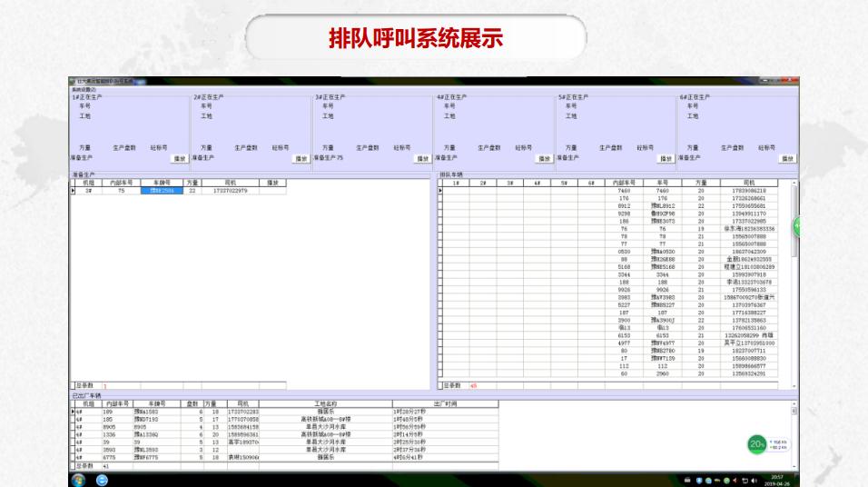868x487 pixels.
Task: Click the 排队车辆 vertical scrollbar thumb
Action: pos(794,221)
